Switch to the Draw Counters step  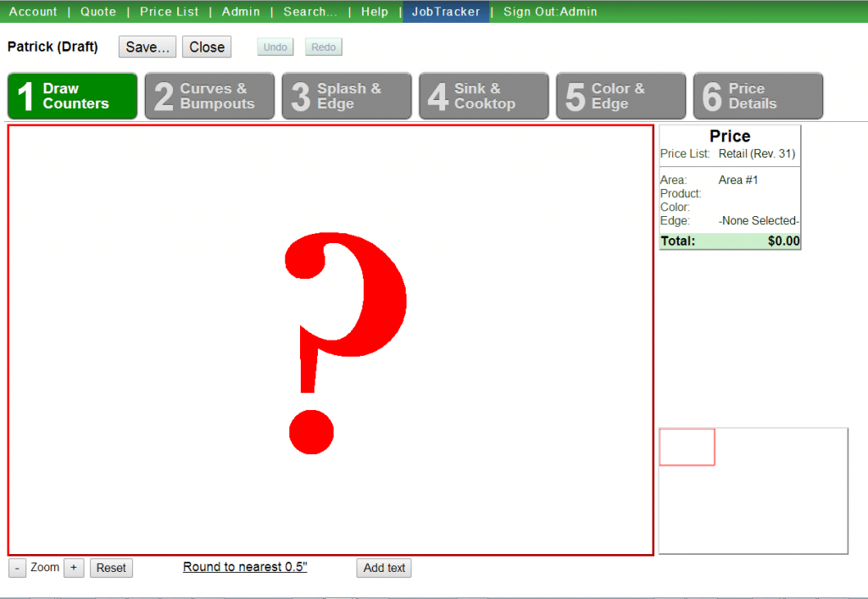(71, 96)
